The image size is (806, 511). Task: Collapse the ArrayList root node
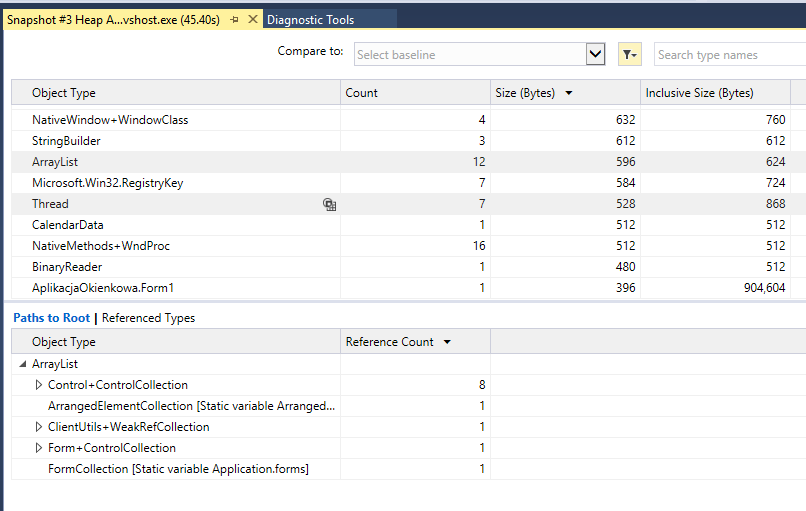[x=23, y=364]
